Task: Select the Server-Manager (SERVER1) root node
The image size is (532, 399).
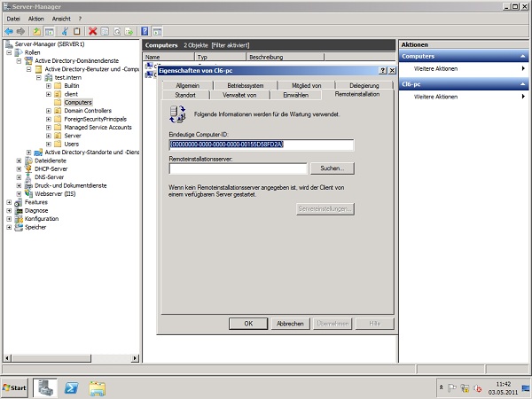Action: pyautogui.click(x=50, y=44)
